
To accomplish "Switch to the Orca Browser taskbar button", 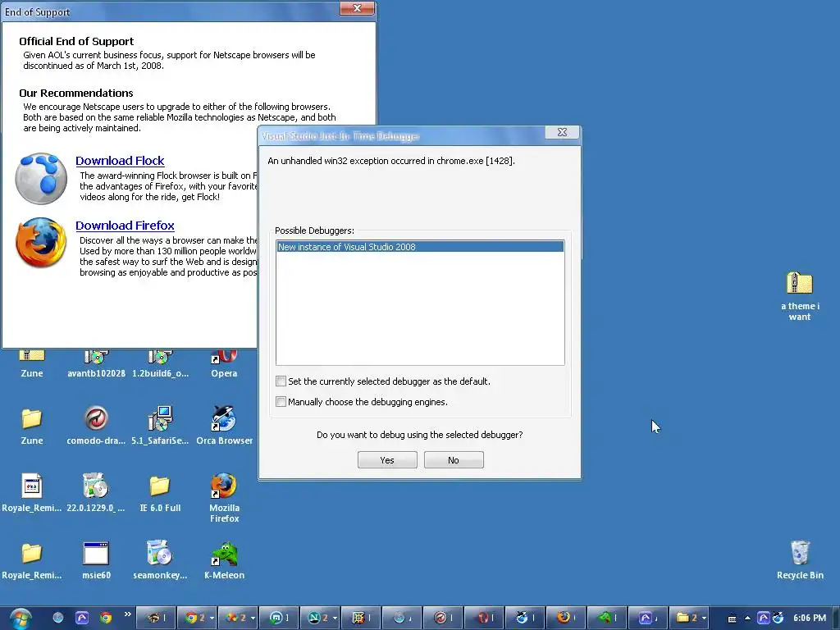I will coord(525,618).
